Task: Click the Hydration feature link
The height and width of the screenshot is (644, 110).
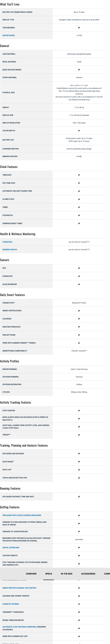Action: point(7,242)
